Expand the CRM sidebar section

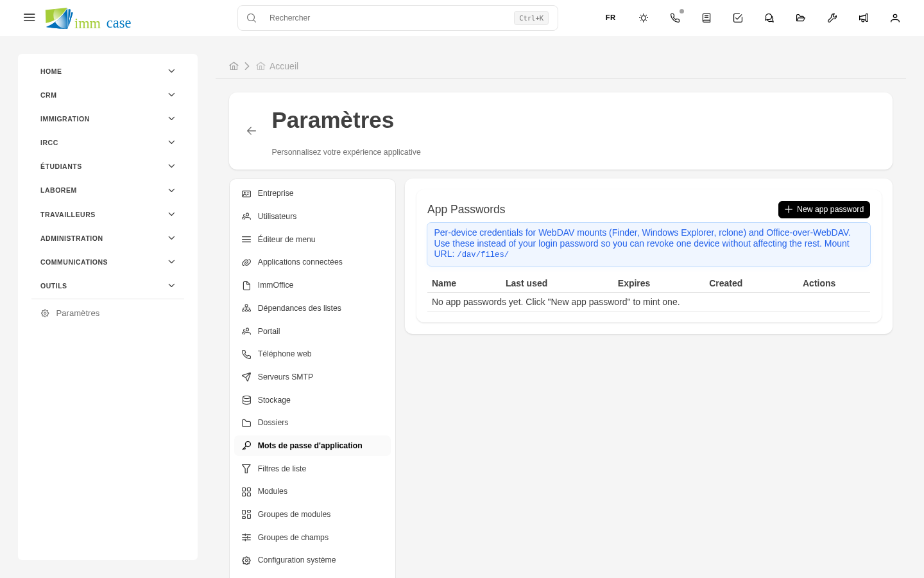[108, 95]
